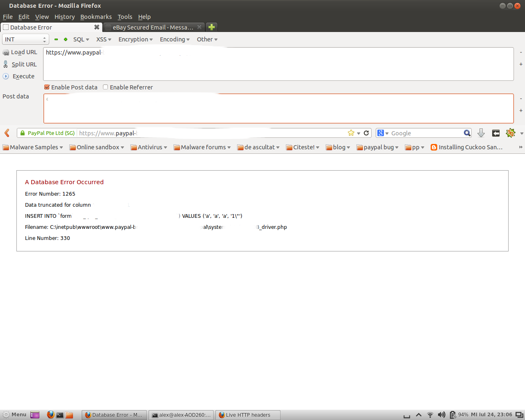Enable the Referrer checkbox
525x420 pixels.
(x=105, y=87)
